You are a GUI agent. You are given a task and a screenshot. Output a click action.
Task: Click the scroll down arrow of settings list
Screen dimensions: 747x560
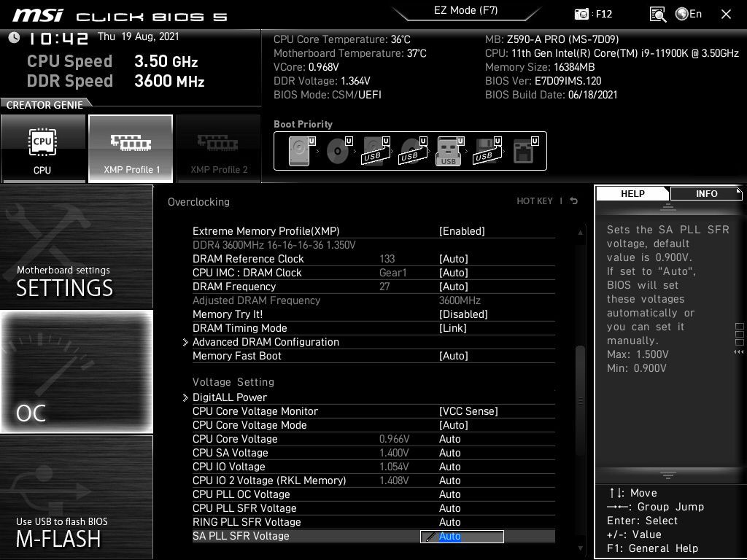(x=580, y=548)
